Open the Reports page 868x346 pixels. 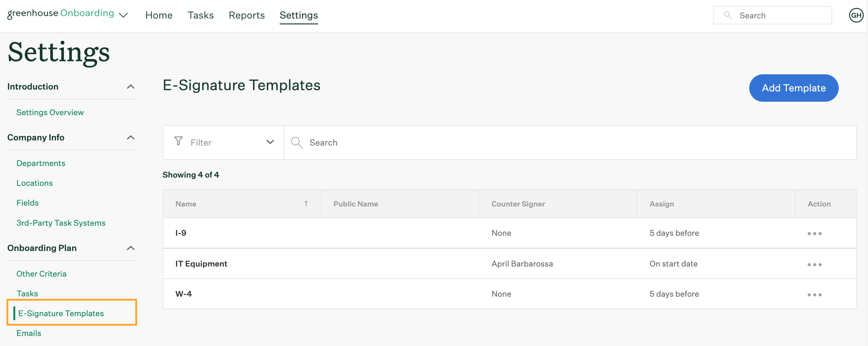[247, 15]
